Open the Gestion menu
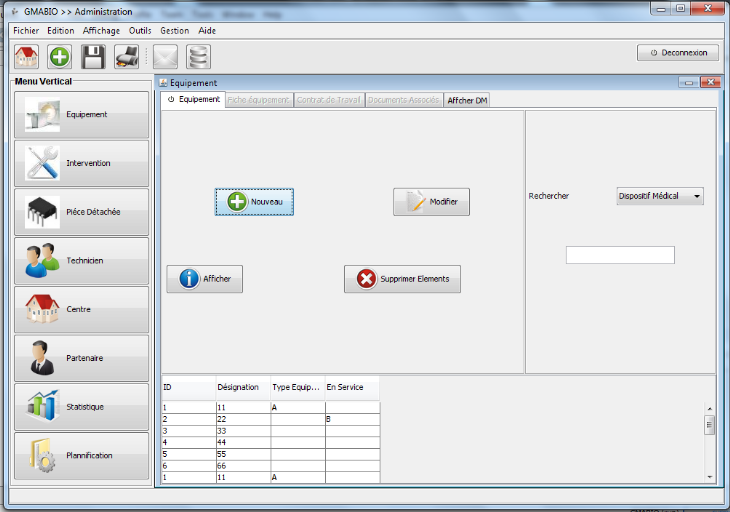 175,31
